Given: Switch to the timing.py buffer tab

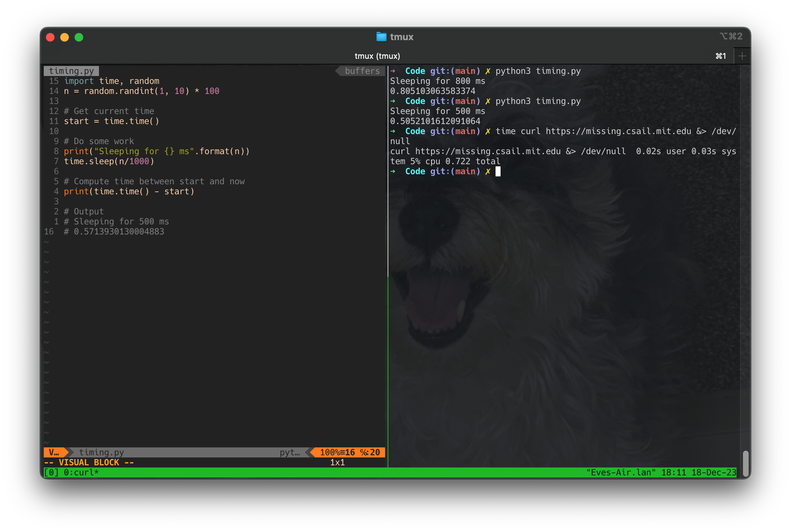Looking at the screenshot, I should 71,71.
